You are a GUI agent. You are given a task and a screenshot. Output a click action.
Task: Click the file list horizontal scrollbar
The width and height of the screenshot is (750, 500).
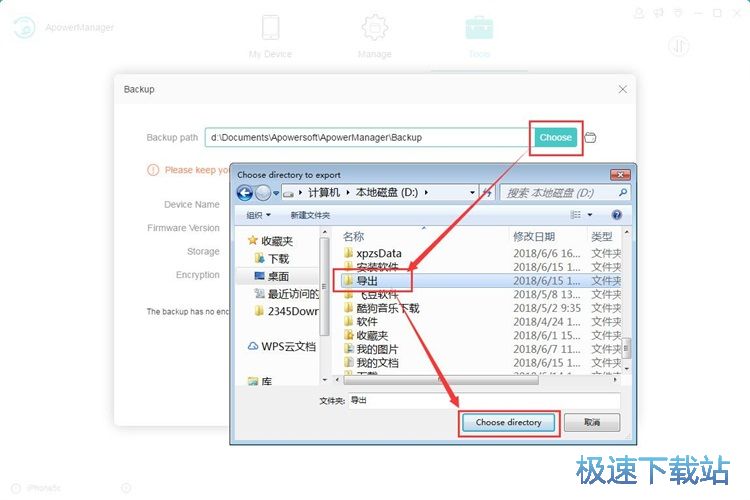pos(441,380)
